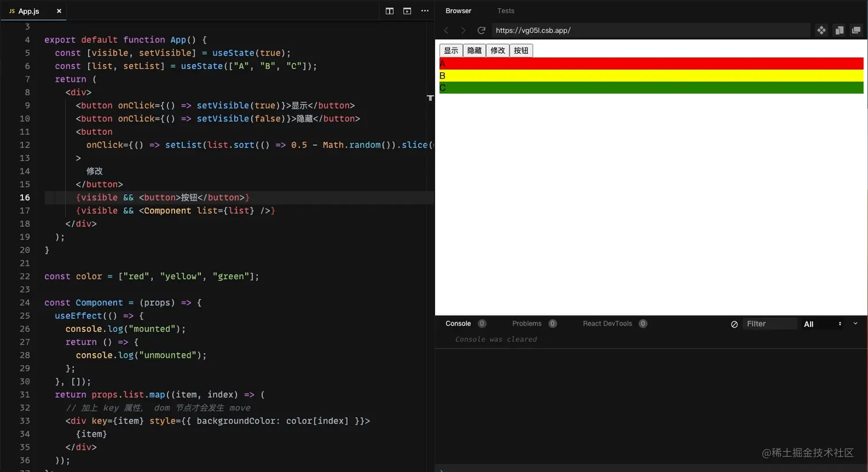Click the resize handle icon at editor edge
Viewport: 868px width, 472px height.
[430, 98]
